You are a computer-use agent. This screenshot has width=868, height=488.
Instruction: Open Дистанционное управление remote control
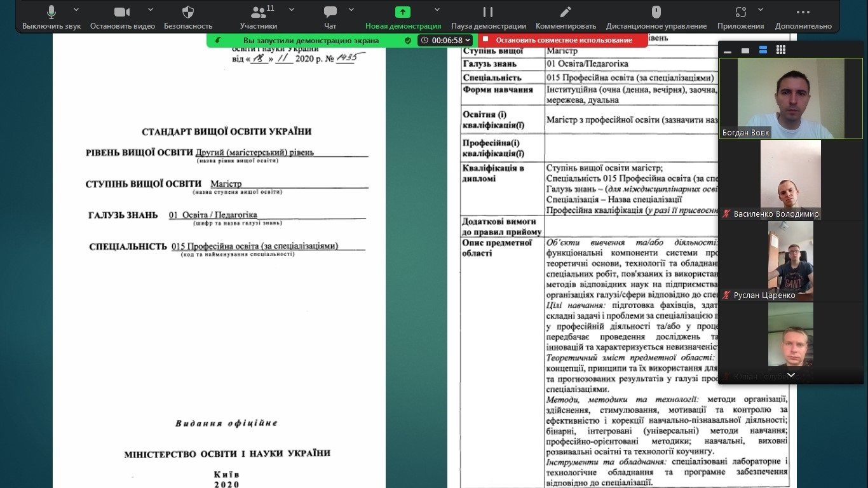[x=656, y=17]
